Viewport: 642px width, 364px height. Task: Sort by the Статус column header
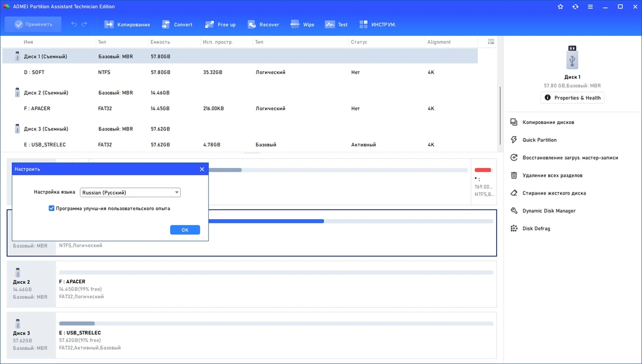359,42
